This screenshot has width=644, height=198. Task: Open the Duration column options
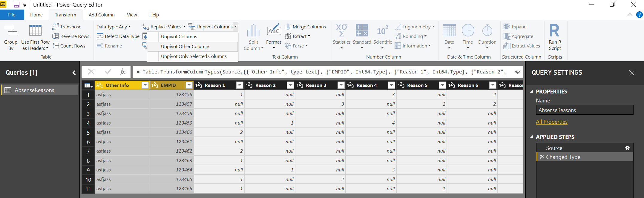coord(487,36)
